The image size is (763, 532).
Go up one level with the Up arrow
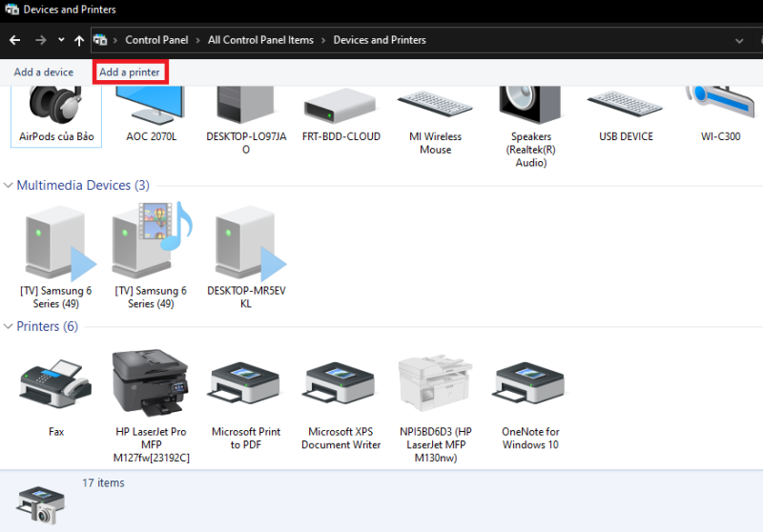click(79, 40)
